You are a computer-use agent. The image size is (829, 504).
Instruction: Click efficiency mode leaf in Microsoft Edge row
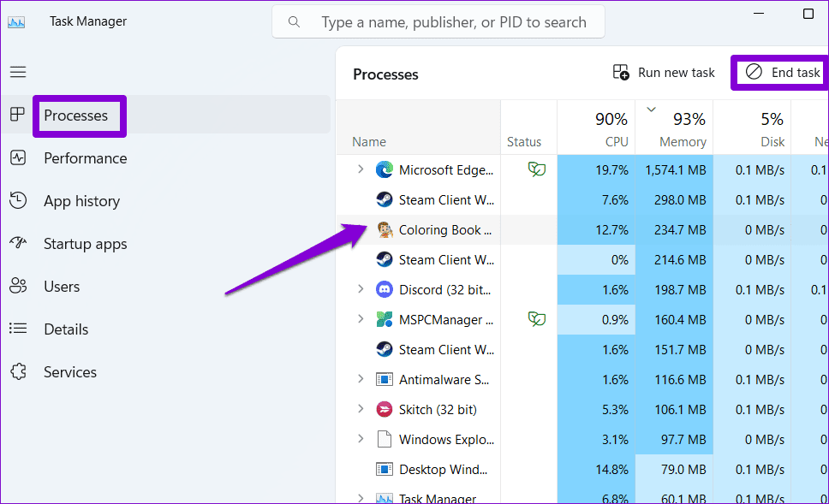click(537, 169)
